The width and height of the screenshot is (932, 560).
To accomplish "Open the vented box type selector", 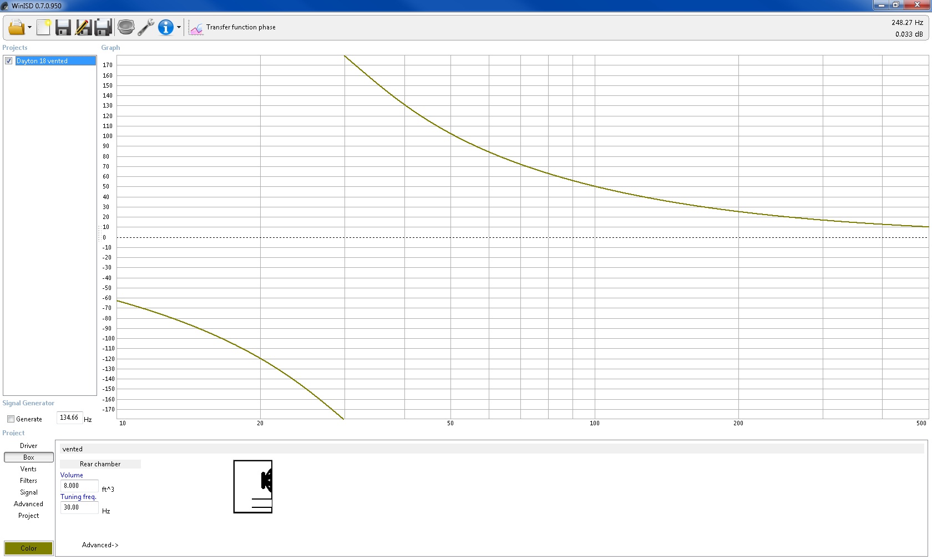I will point(493,449).
